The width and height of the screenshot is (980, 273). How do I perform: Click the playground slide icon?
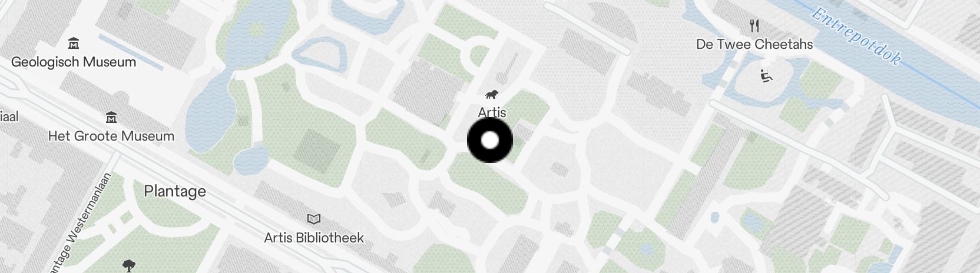(x=766, y=76)
